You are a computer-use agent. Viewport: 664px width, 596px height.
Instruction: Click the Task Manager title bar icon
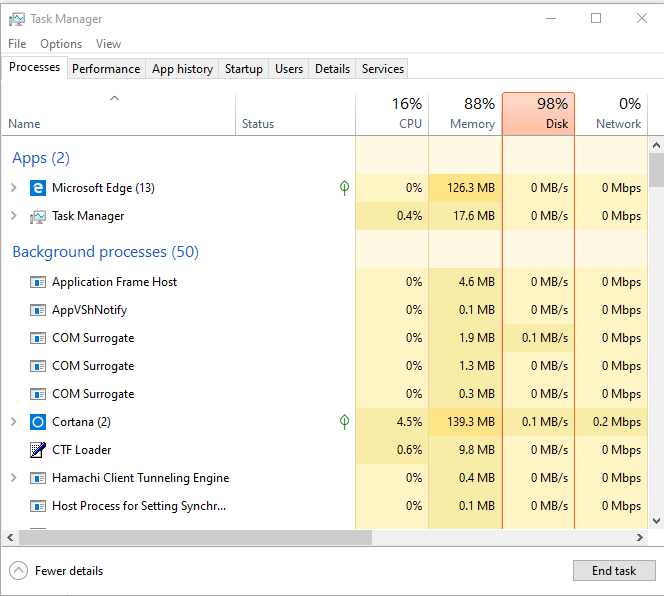pyautogui.click(x=17, y=19)
